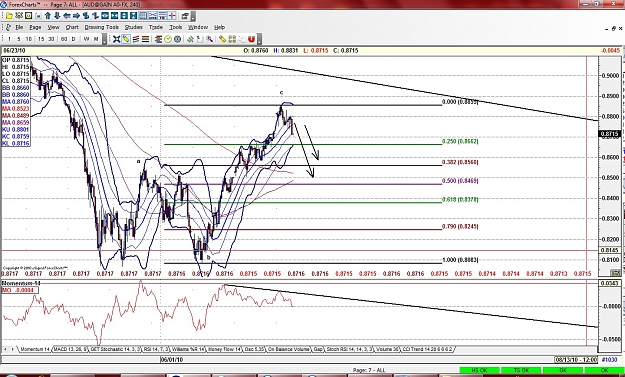This screenshot has width=625, height=377.
Task: Click the red horseshoe magnet snap icon
Action: click(x=251, y=39)
